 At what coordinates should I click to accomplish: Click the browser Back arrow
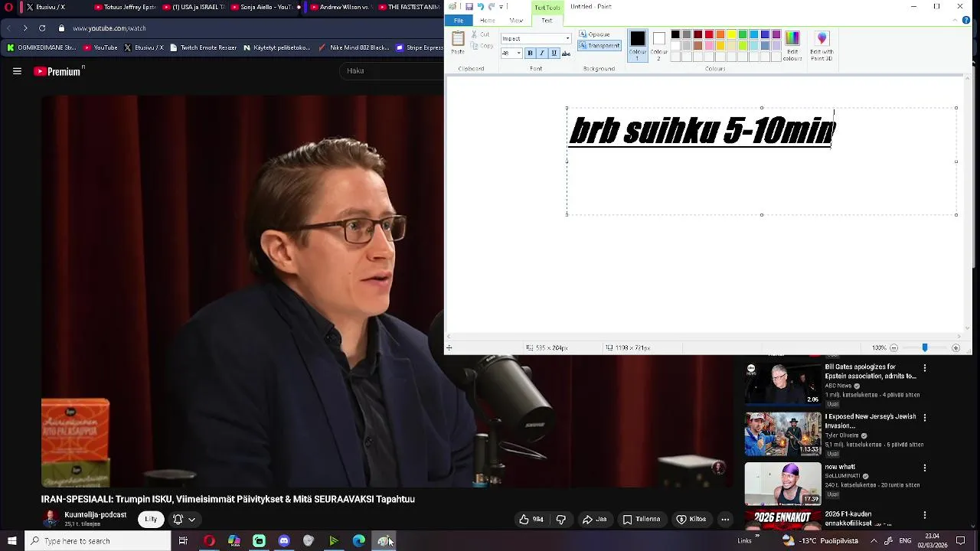tap(9, 28)
